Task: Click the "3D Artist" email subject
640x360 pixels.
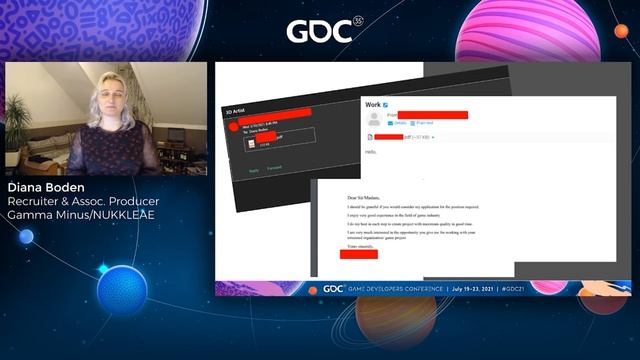Action: pos(235,111)
